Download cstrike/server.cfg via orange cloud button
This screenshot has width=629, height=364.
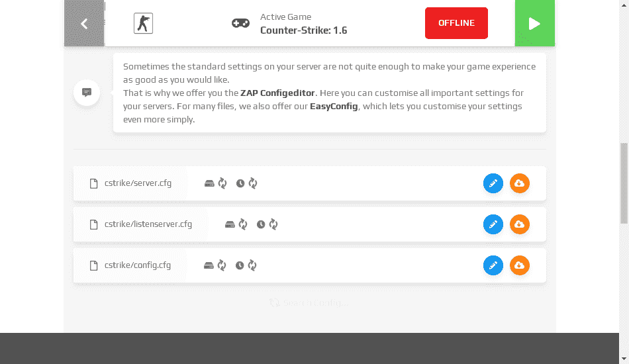[520, 183]
